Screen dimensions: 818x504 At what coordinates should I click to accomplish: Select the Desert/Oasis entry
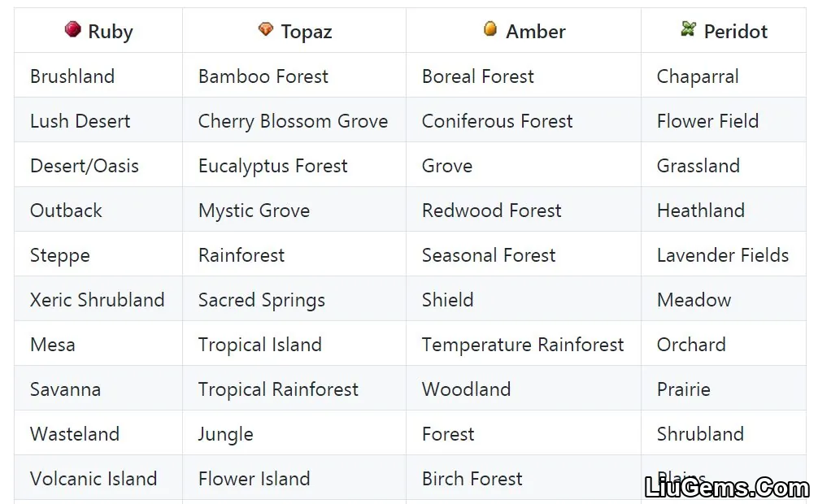click(85, 166)
